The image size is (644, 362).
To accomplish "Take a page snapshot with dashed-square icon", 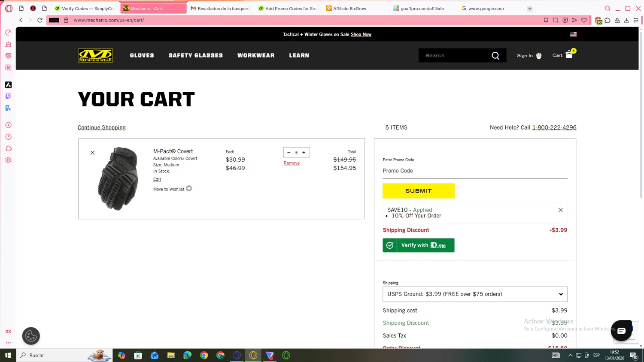I will [x=556, y=20].
